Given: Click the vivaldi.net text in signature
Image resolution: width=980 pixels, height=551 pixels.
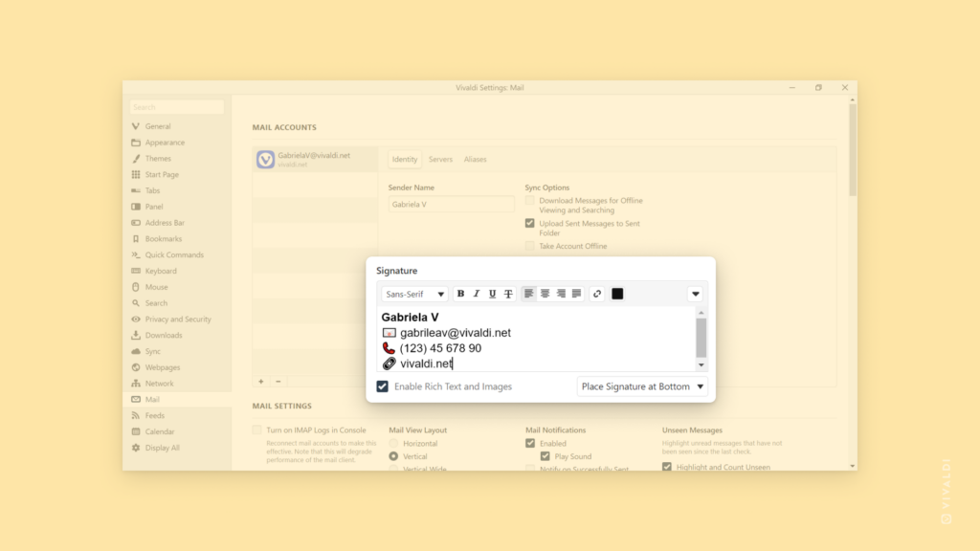Looking at the screenshot, I should (x=426, y=364).
